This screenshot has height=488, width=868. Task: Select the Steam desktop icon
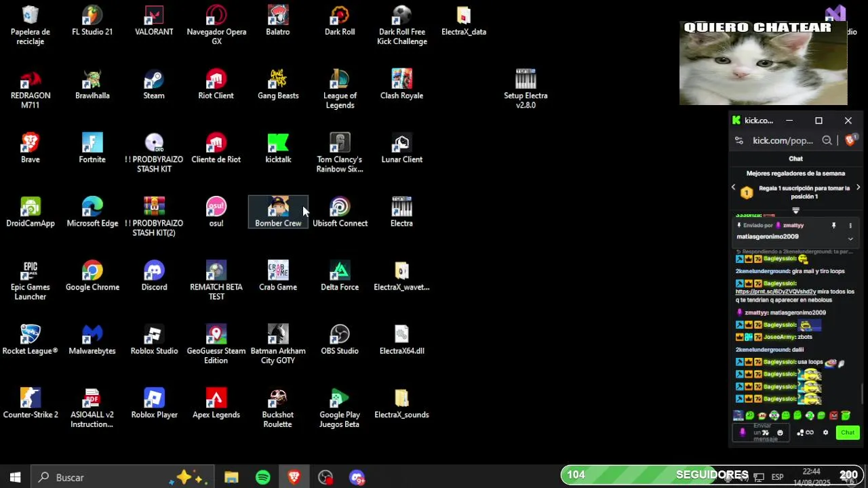pos(154,85)
